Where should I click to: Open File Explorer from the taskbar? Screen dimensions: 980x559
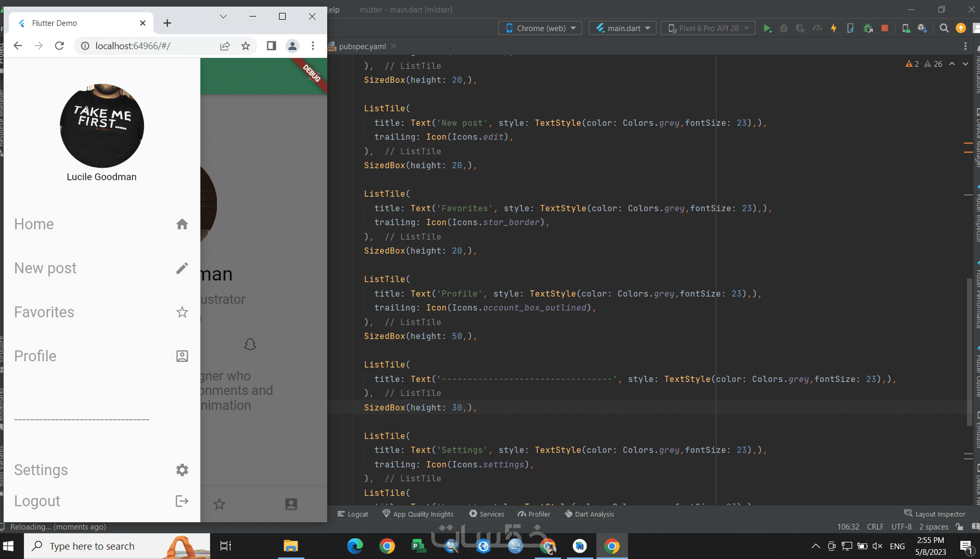click(291, 546)
